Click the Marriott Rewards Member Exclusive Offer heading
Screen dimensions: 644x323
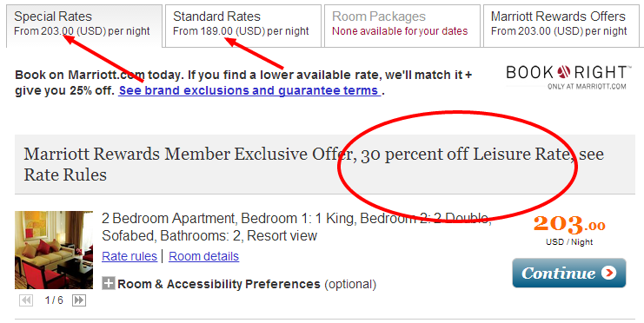click(314, 164)
